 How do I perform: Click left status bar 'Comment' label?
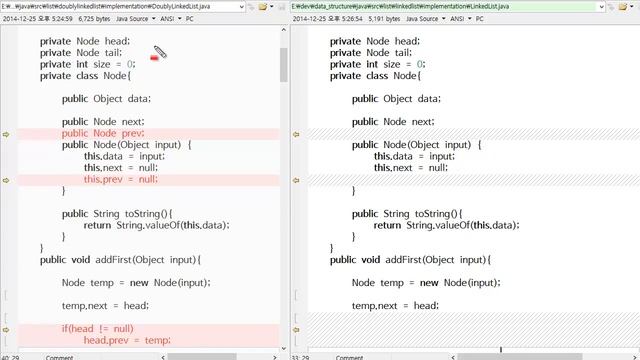click(59, 357)
